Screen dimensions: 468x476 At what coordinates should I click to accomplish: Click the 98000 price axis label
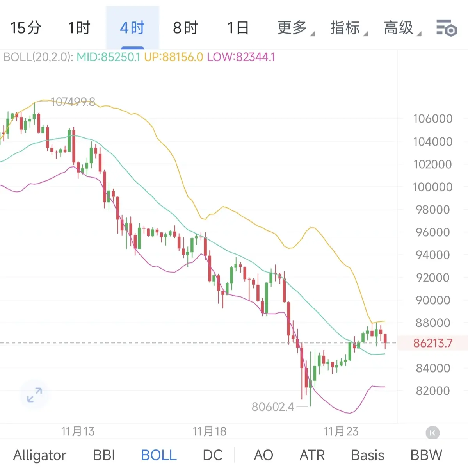coord(433,209)
